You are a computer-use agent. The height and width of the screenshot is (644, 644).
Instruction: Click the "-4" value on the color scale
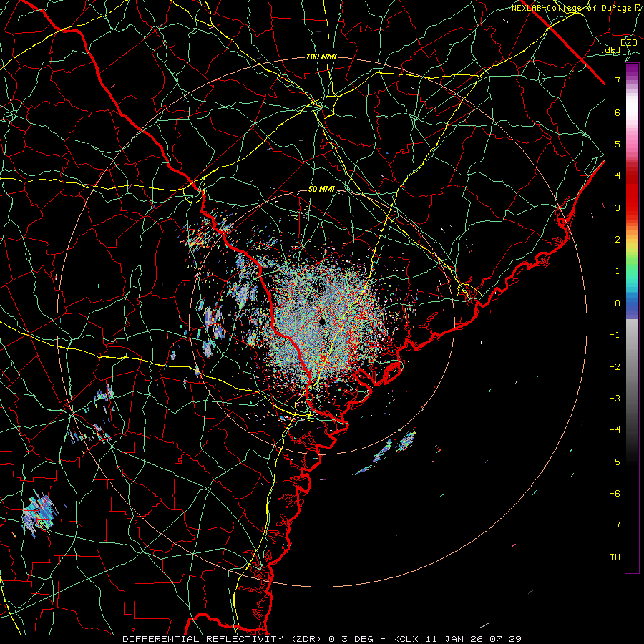[615, 430]
